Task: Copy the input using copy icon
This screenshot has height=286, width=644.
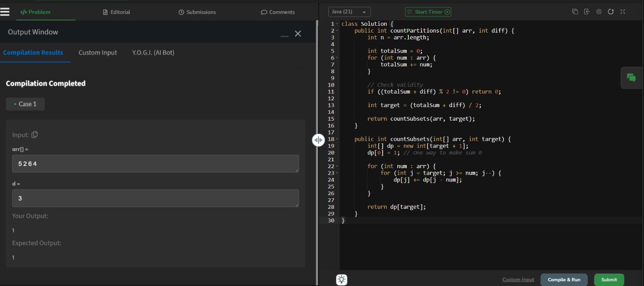Action: coord(35,135)
